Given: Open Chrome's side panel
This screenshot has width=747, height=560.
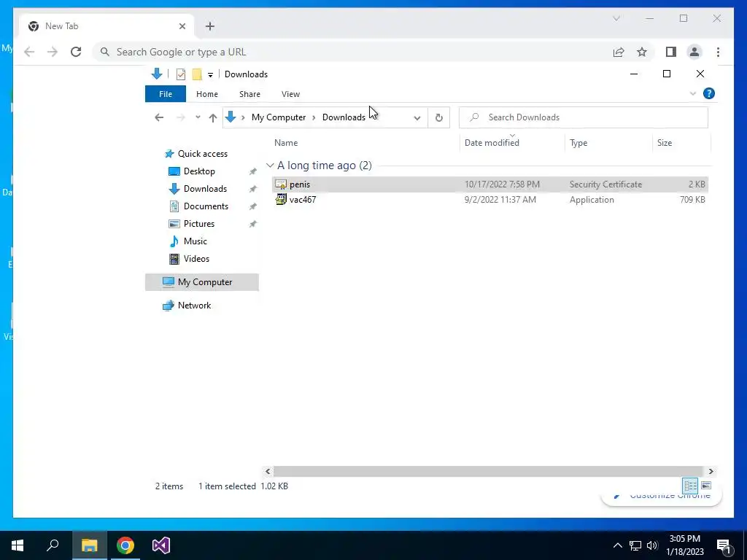Looking at the screenshot, I should tap(671, 52).
